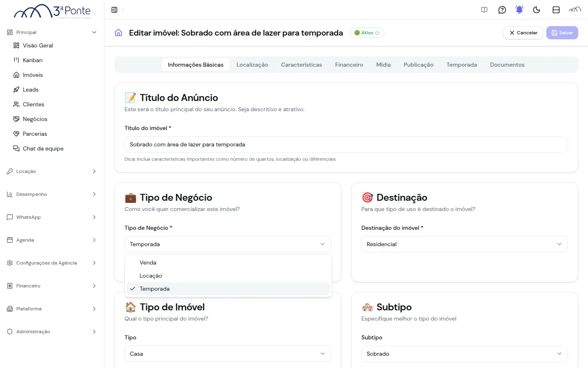588x368 pixels.
Task: Select Temporada option in dropdown list
Action: (x=228, y=289)
